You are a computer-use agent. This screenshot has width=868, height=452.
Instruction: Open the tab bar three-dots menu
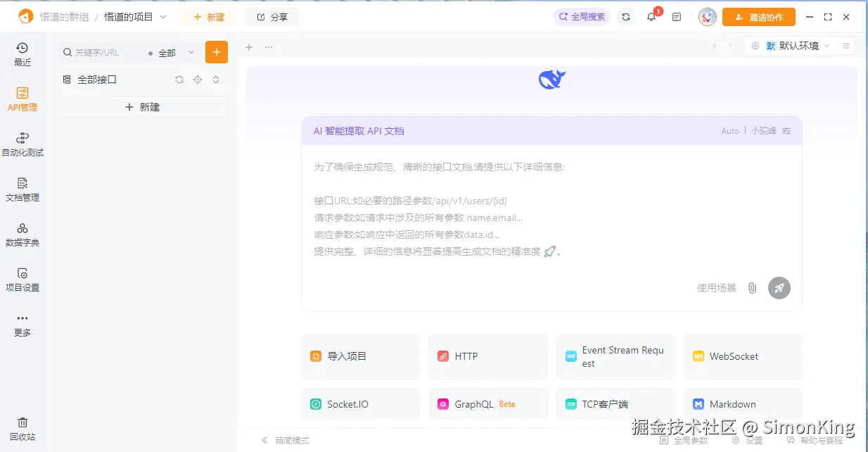[x=269, y=47]
